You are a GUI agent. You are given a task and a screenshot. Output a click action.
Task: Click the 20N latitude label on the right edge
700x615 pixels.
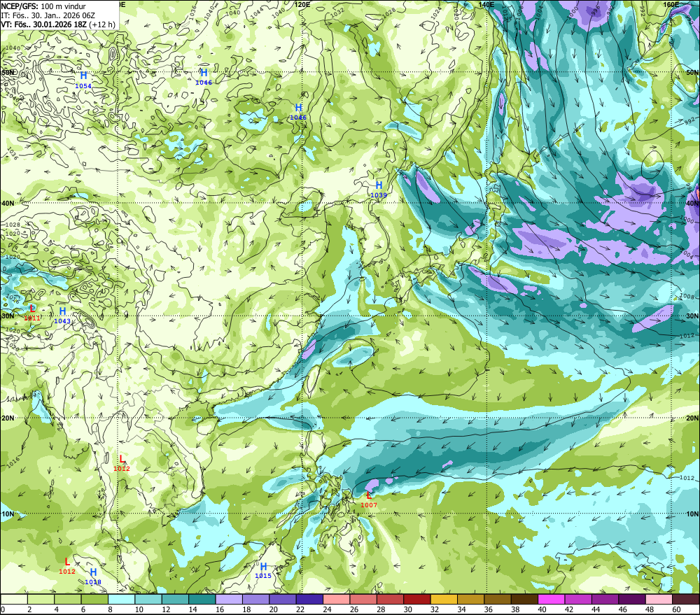[692, 418]
